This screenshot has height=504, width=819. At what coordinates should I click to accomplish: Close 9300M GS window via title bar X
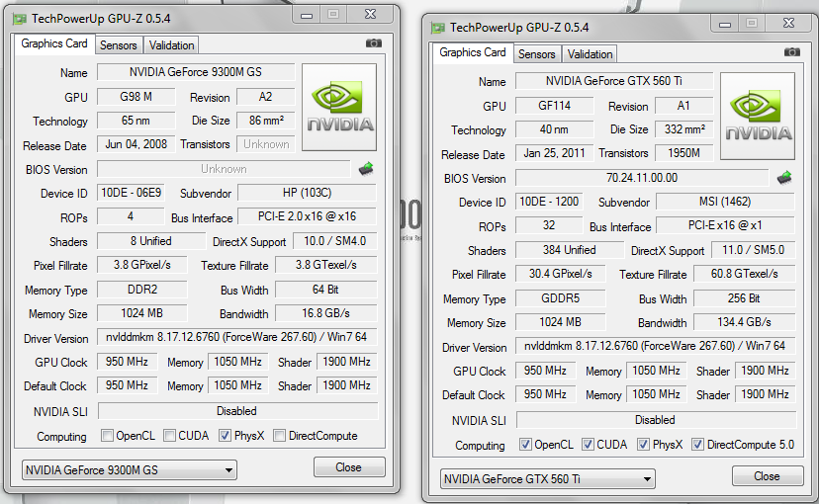tap(370, 15)
